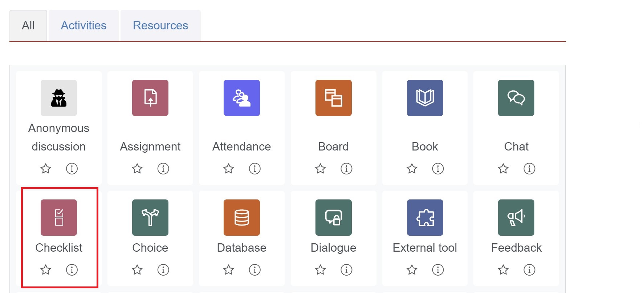Mark Feedback as starred

coord(503,270)
